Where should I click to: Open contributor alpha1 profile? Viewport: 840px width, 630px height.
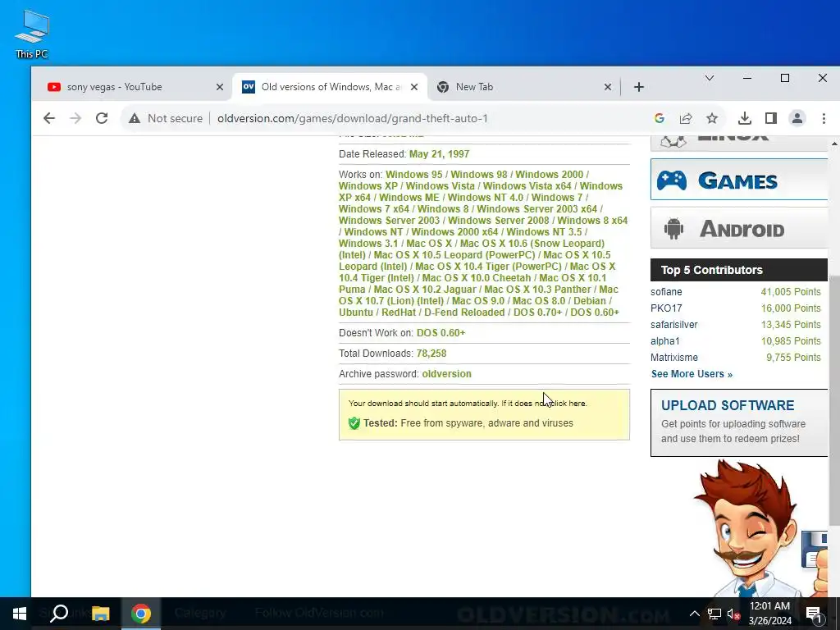(664, 341)
